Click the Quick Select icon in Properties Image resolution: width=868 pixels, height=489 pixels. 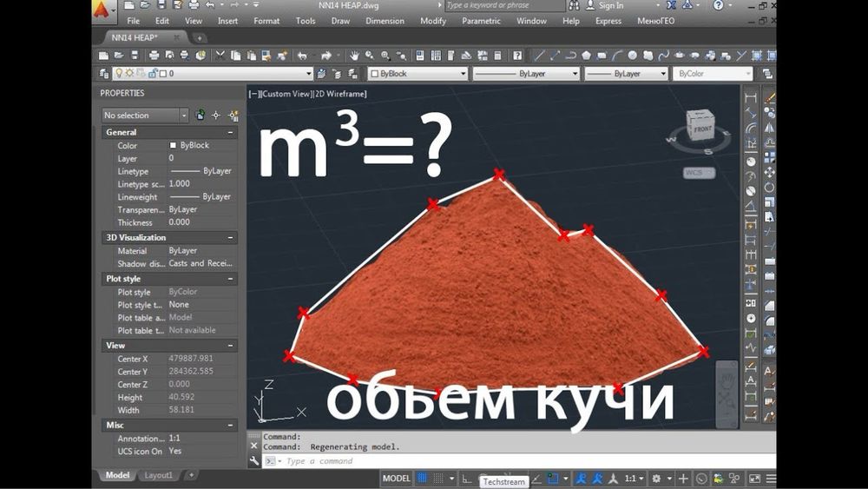[233, 116]
